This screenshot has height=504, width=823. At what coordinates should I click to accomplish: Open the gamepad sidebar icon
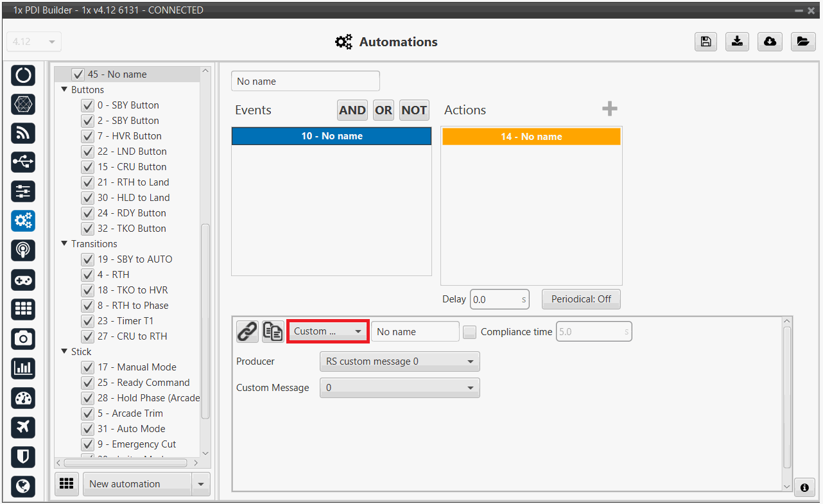tap(23, 280)
